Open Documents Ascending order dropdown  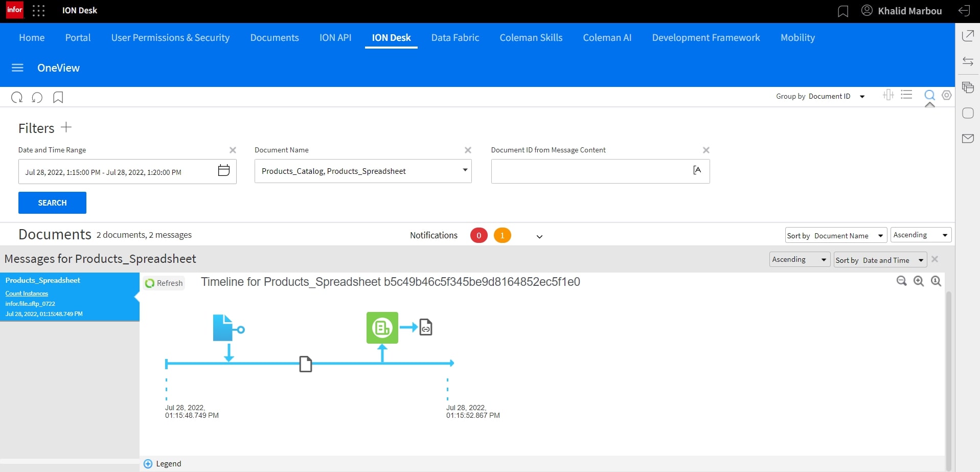click(x=921, y=235)
